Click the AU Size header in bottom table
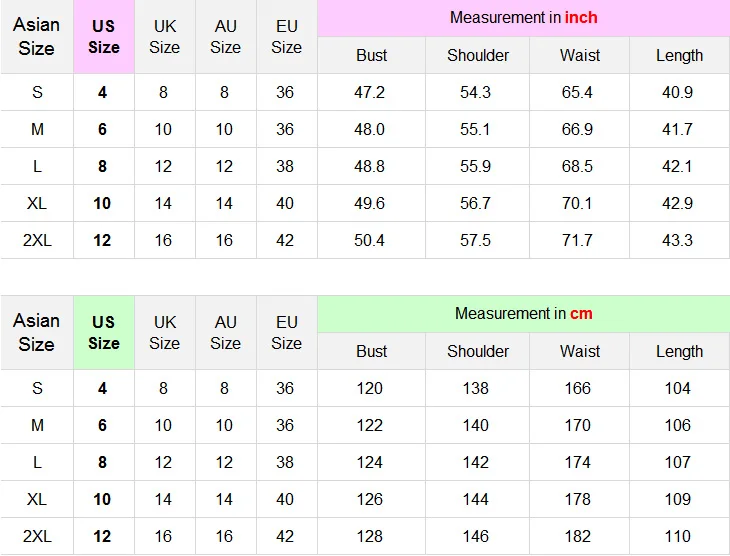 (x=225, y=332)
